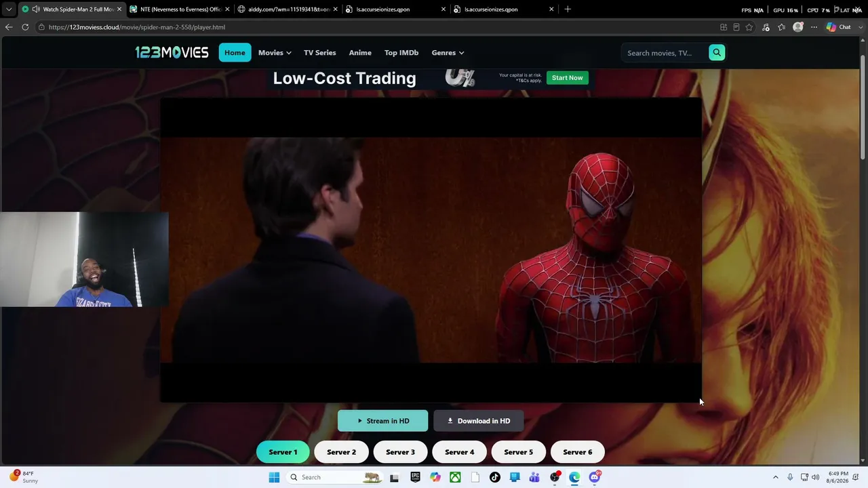Image resolution: width=868 pixels, height=488 pixels.
Task: Close the alddy.com tab
Action: click(x=335, y=9)
